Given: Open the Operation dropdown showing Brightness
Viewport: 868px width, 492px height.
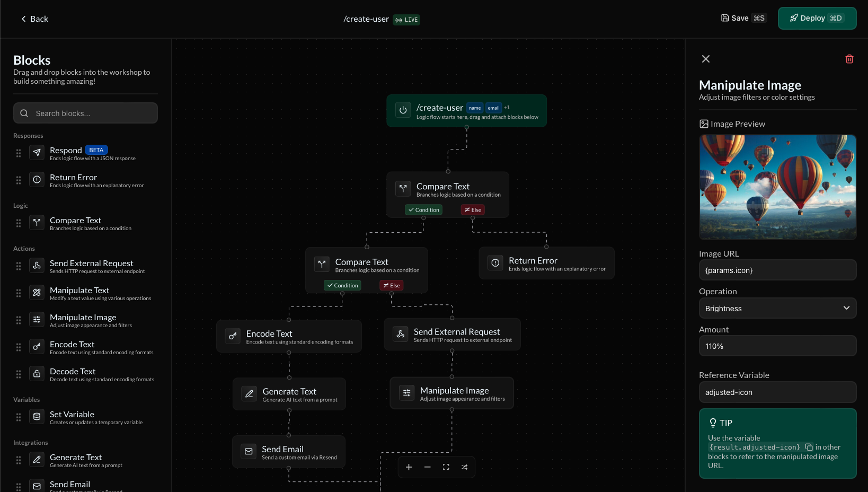Looking at the screenshot, I should point(777,309).
